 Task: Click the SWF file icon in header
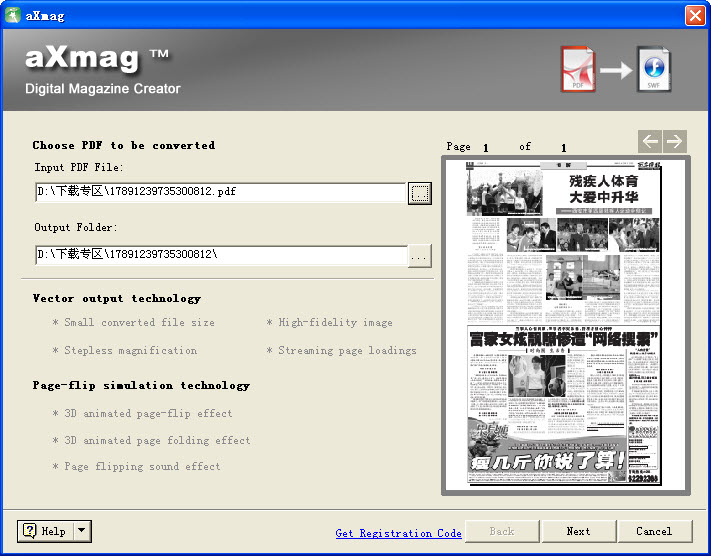654,69
